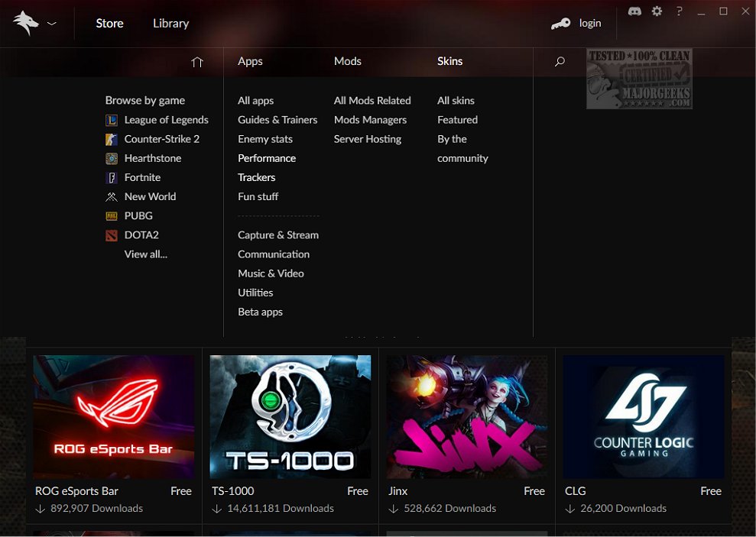Open All Mods Related

point(372,101)
